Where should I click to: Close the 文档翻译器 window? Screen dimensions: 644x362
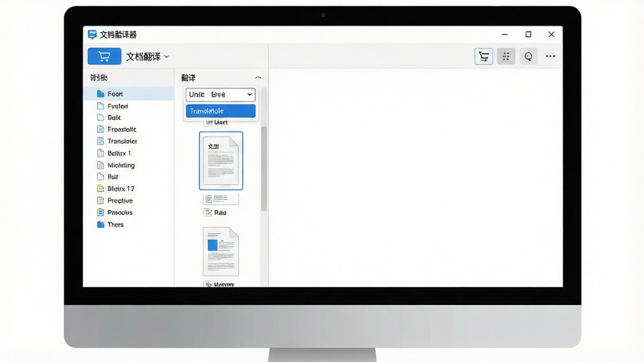click(x=551, y=35)
